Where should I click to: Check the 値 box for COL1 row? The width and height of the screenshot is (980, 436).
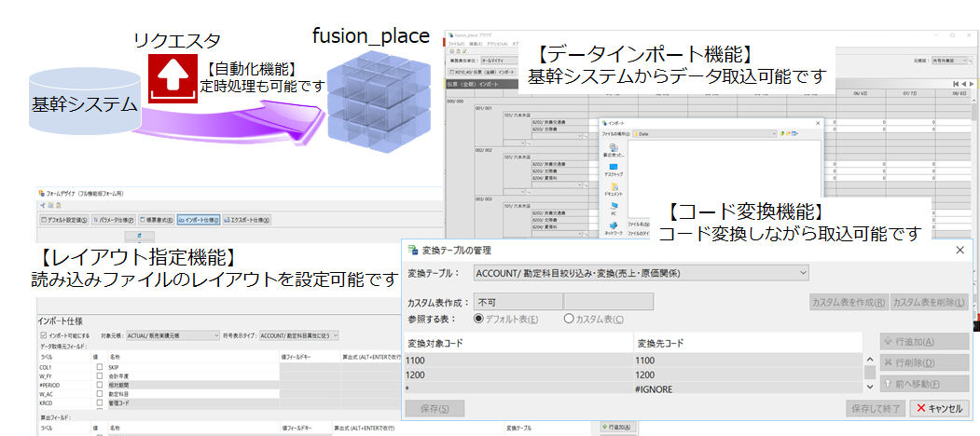[99, 367]
